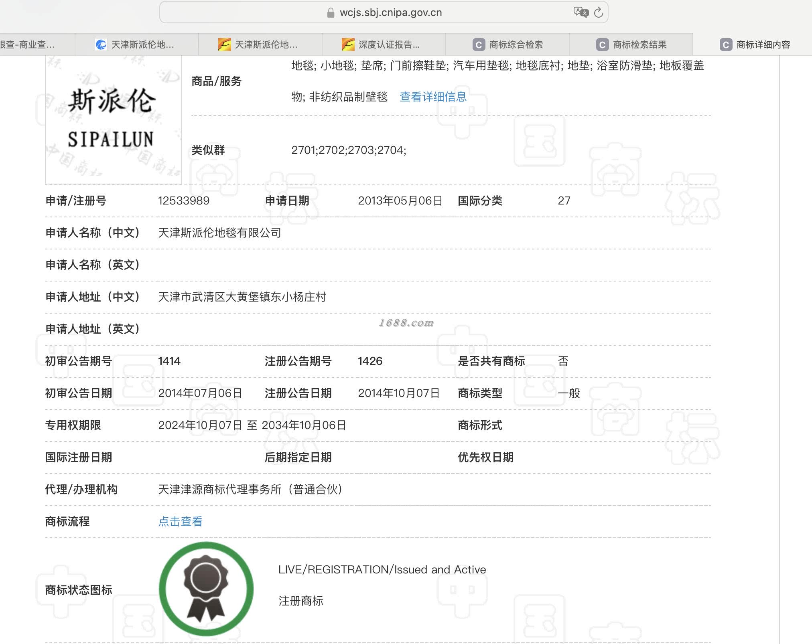Click favicon of 商标检索结果 tab
The height and width of the screenshot is (644, 812).
tap(602, 45)
